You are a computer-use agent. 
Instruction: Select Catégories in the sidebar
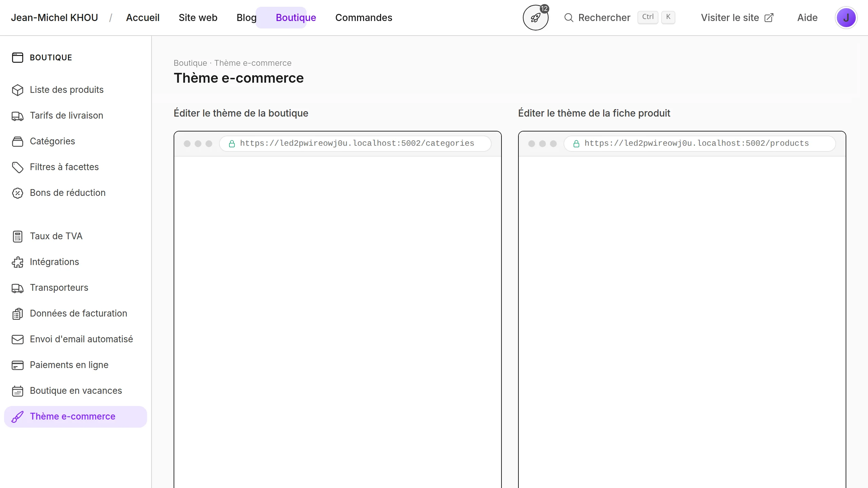(52, 141)
